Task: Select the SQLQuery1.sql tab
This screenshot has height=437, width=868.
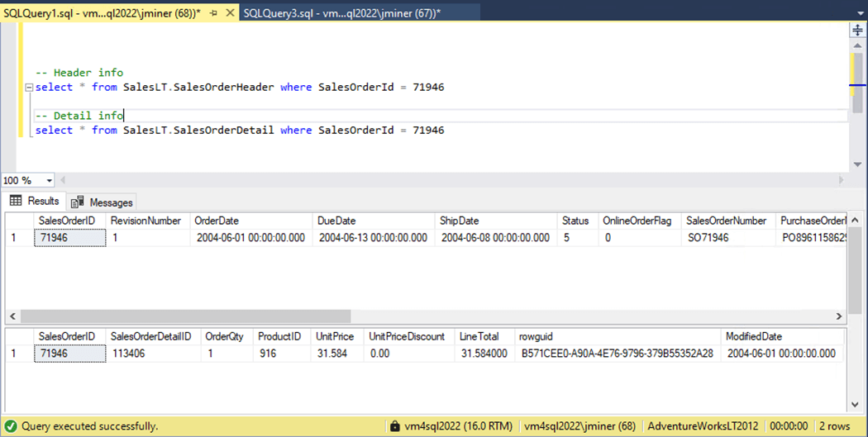Action: [x=102, y=12]
